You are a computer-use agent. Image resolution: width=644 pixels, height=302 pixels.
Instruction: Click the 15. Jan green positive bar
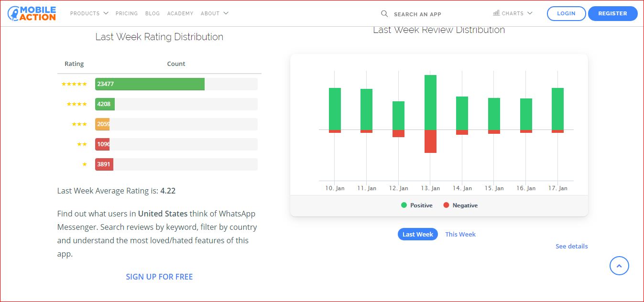494,114
